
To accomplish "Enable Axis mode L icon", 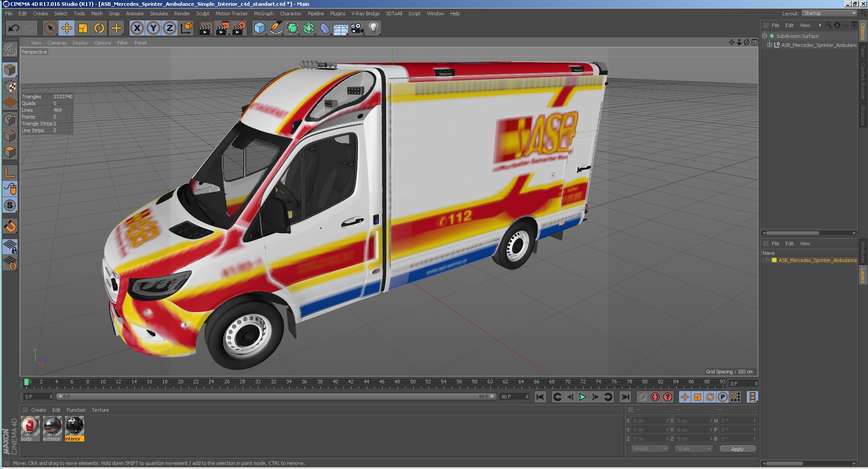I will click(10, 172).
